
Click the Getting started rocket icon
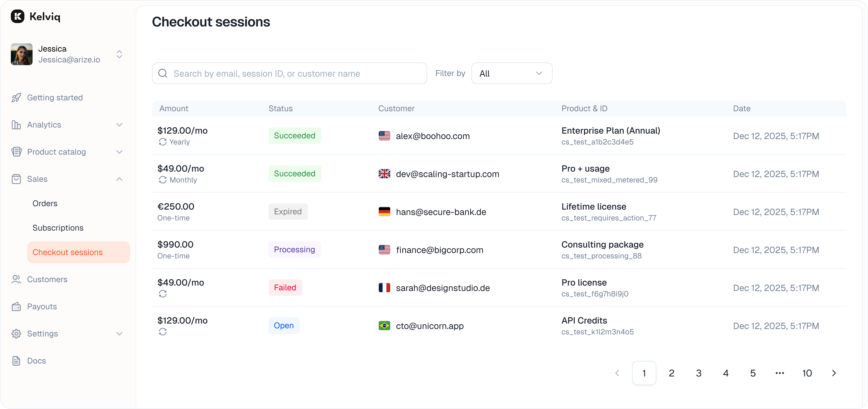click(x=16, y=98)
